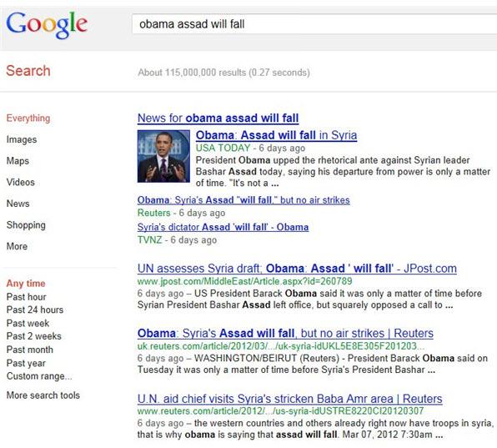Open 'News for obama assad will fall' link
497x448 pixels.
218,118
